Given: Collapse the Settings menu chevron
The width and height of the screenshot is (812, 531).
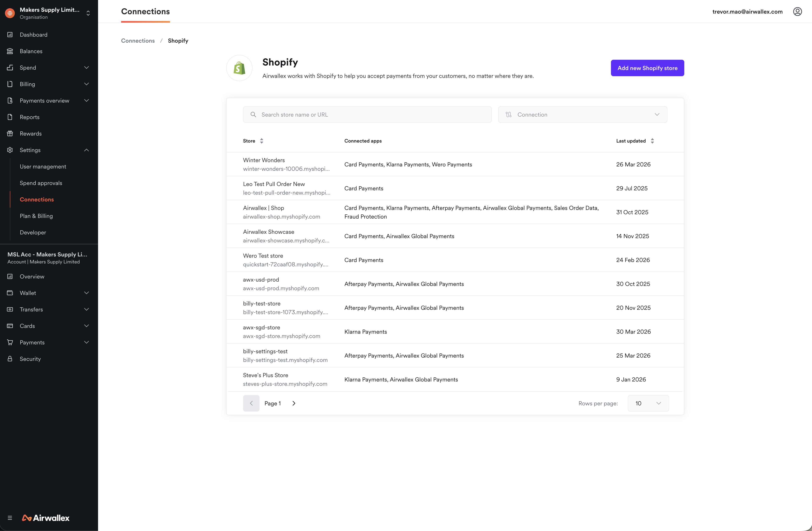Looking at the screenshot, I should click(86, 150).
